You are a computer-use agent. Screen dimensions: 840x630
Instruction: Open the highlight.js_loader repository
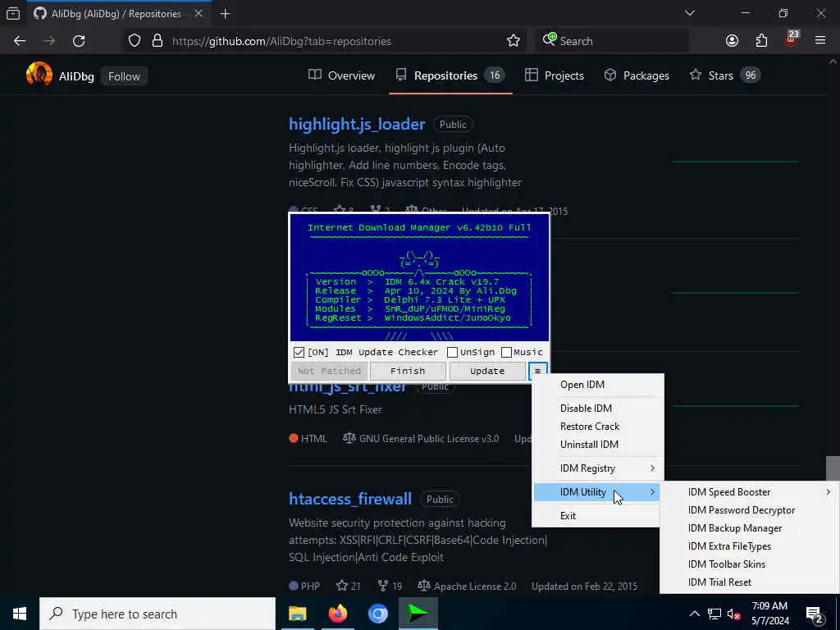point(357,125)
